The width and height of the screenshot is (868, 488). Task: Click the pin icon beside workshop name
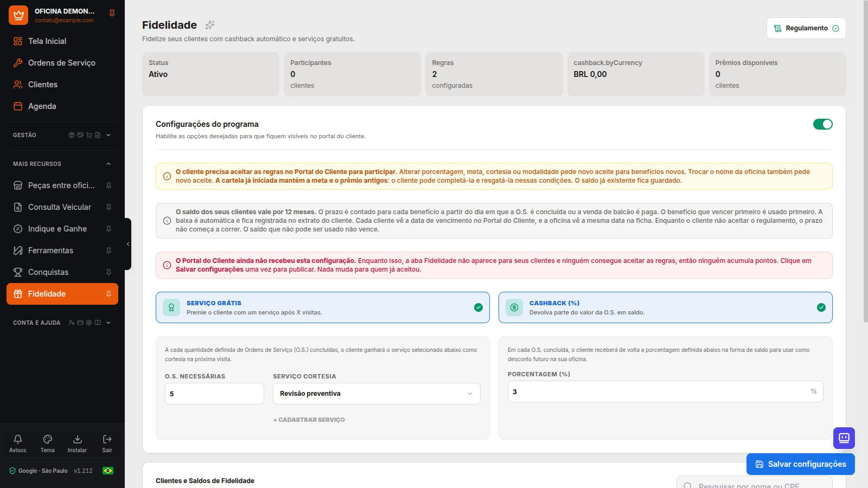tap(112, 13)
